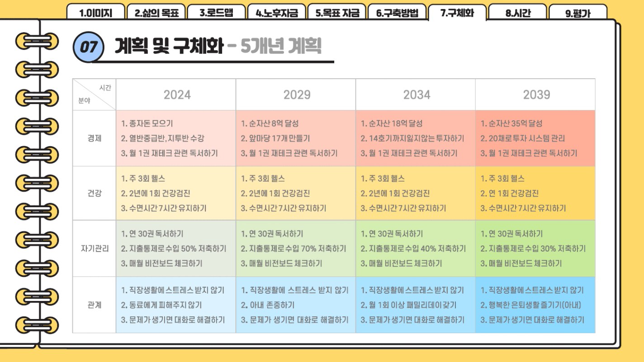The image size is (644, 362).
Task: Select 3. 매월 비전보드 체크하기 in the 2039 column
Action: click(521, 263)
